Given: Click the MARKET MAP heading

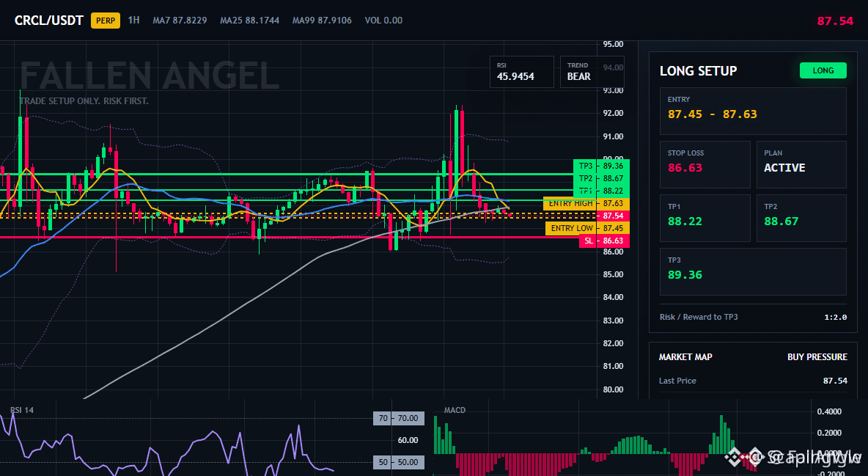Looking at the screenshot, I should (x=685, y=357).
